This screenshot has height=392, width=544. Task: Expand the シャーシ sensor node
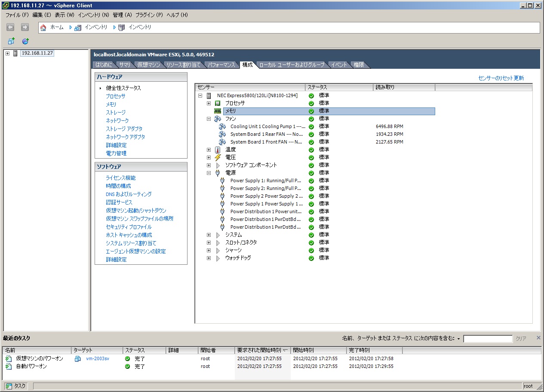tap(209, 250)
